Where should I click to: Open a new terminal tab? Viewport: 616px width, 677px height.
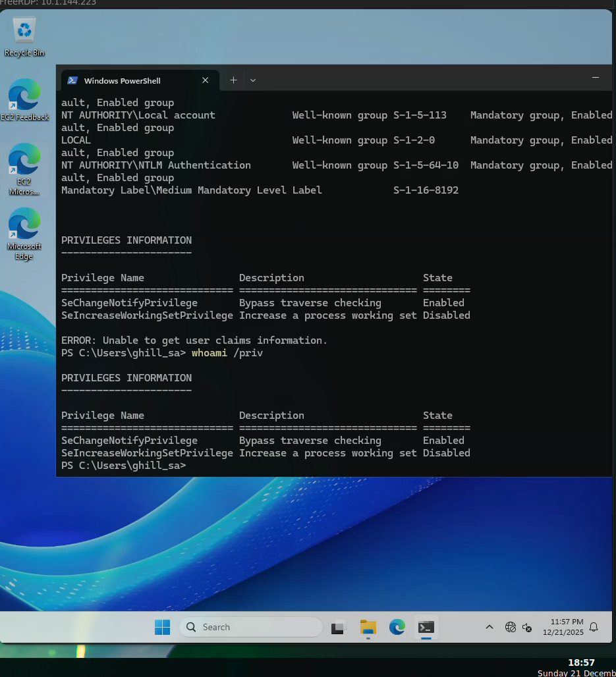coord(233,80)
